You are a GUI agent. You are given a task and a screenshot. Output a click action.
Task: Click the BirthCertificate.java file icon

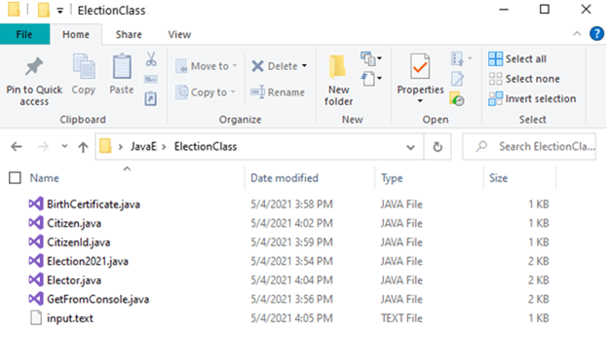click(x=36, y=203)
